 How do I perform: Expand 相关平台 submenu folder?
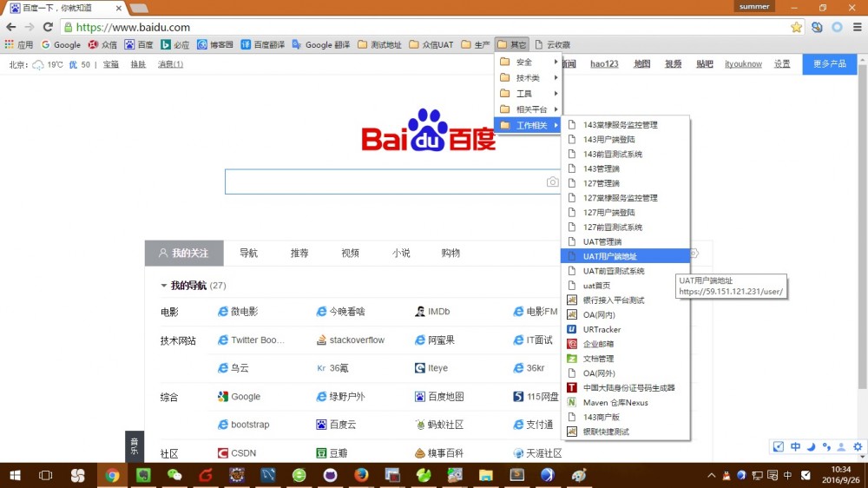point(529,109)
